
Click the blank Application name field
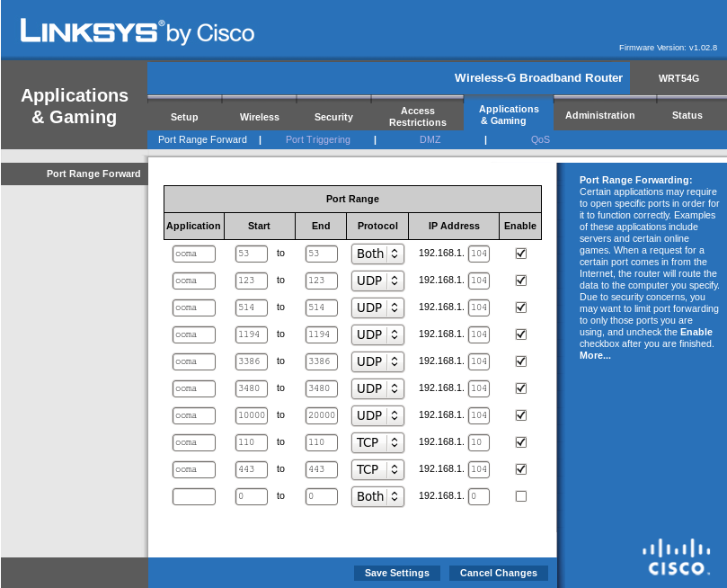coord(194,496)
